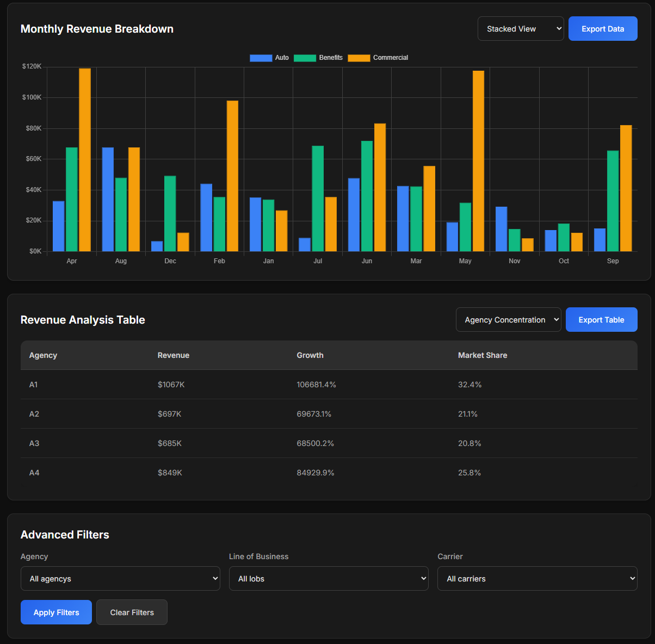Click the orange Commercial bar for April

point(85,160)
